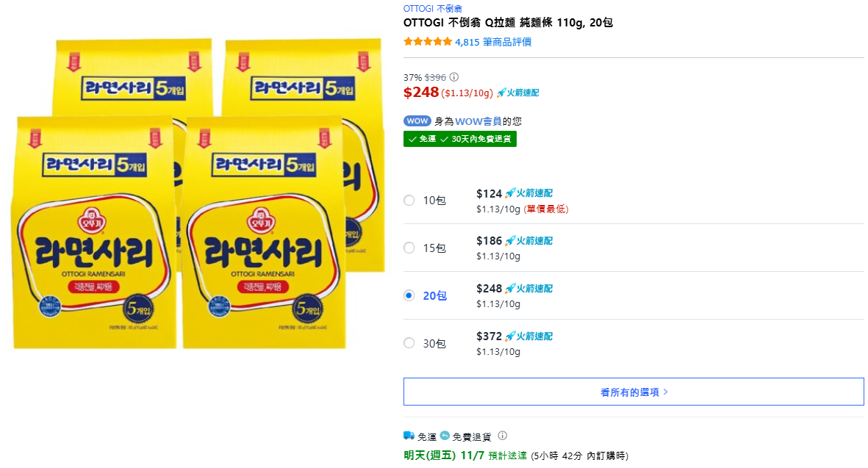Click the WOW會員 membership link text
The width and height of the screenshot is (868, 468).
click(x=478, y=121)
